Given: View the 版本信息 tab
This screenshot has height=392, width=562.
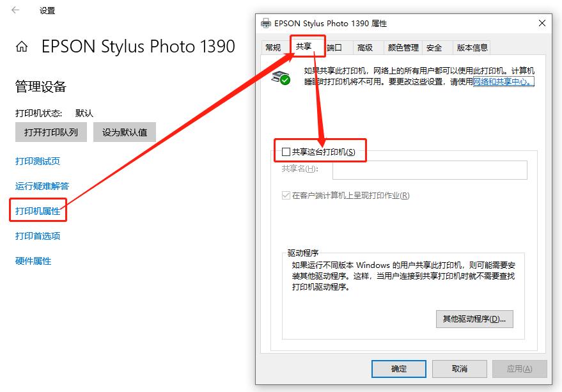Looking at the screenshot, I should 472,47.
